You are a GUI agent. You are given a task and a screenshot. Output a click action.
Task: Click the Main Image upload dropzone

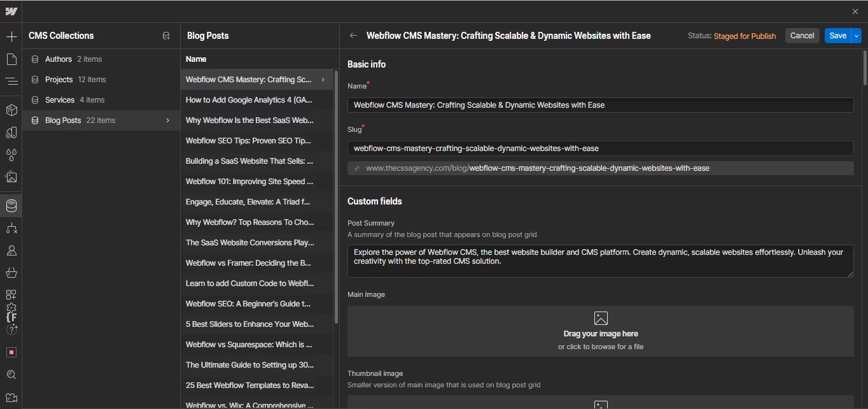[600, 331]
